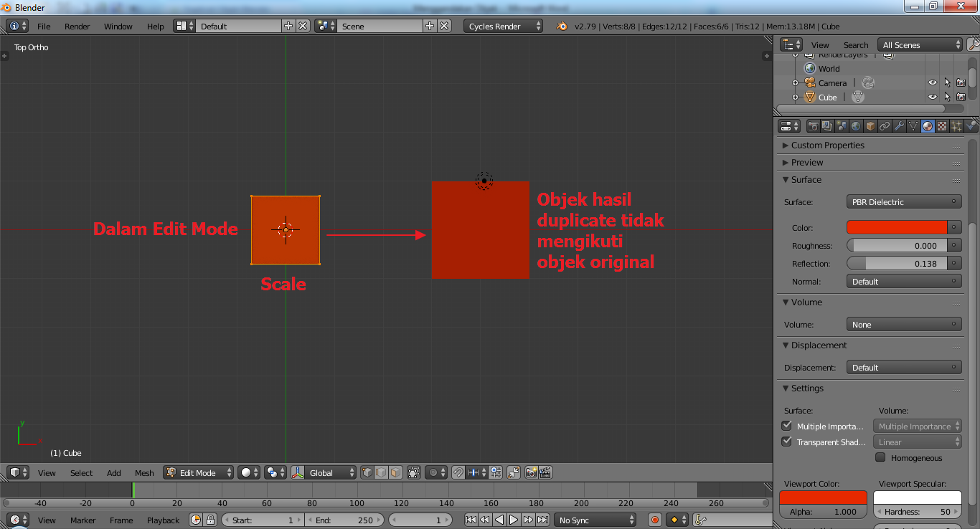
Task: Select the Modifiers tab (wrench icon)
Action: (899, 125)
